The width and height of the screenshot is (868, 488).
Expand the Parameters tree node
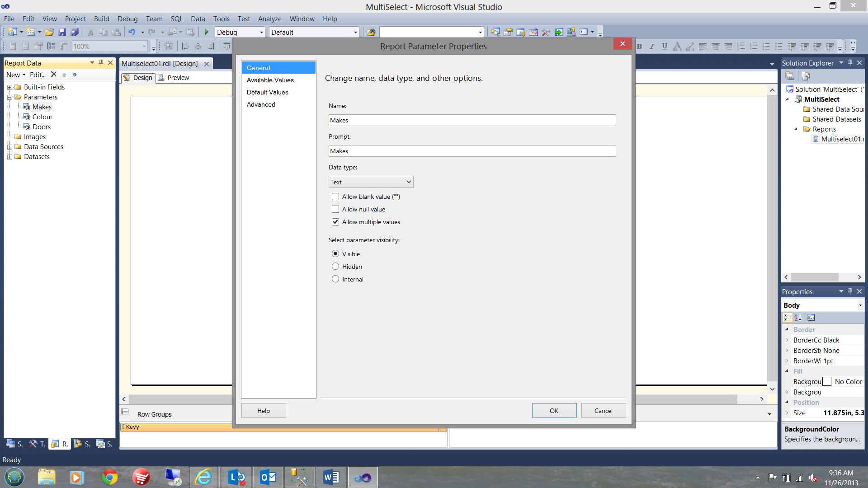point(10,97)
